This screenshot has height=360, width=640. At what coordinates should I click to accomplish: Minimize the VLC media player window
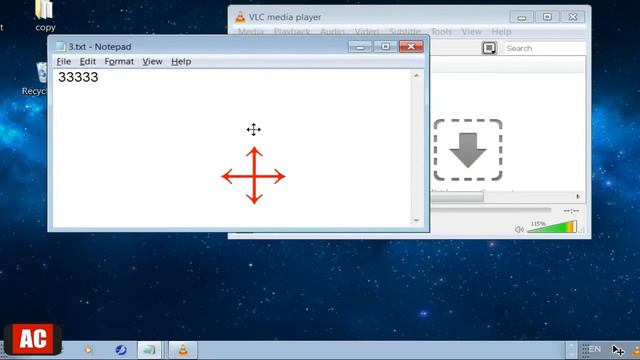pos(522,17)
